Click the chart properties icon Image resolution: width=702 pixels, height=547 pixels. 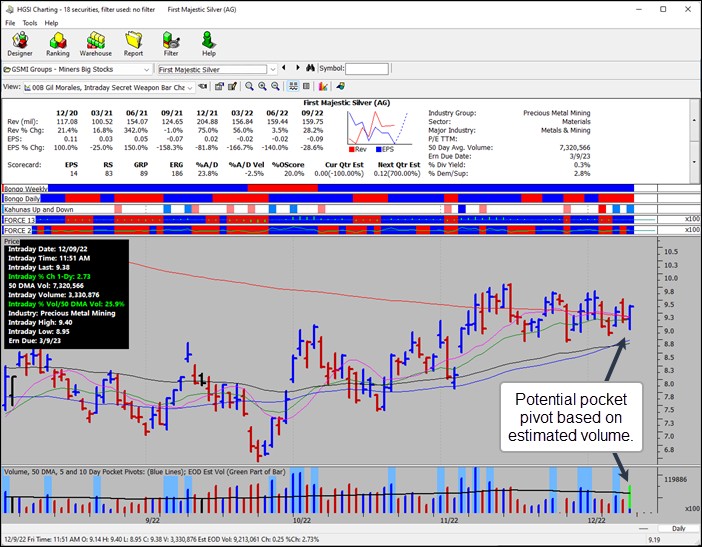(219, 86)
